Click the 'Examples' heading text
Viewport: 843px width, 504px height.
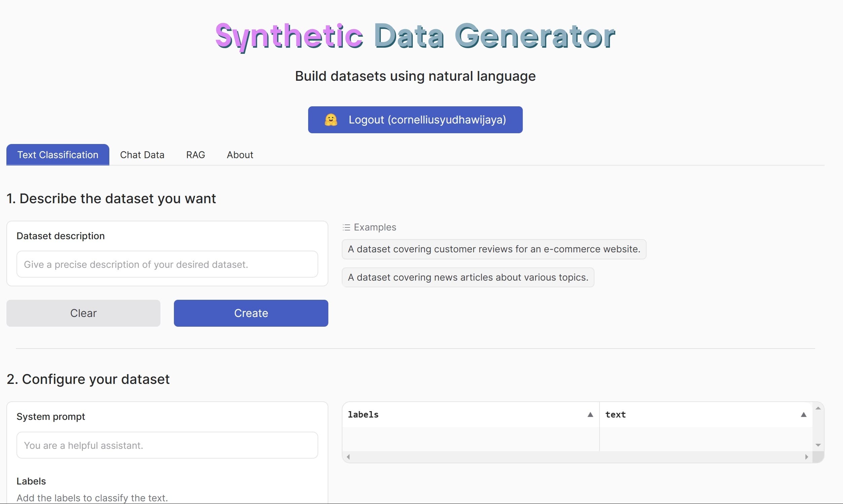pos(375,227)
